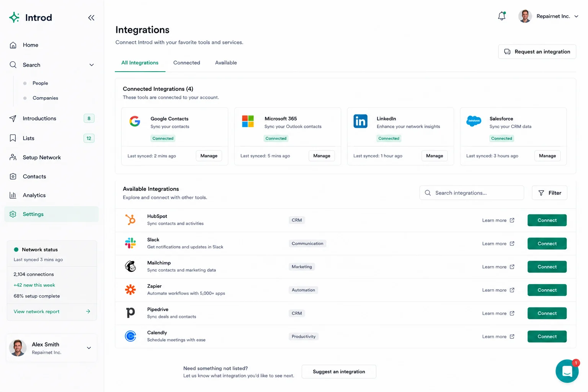This screenshot has height=392, width=588.
Task: Open Learn more link for Slack
Action: pos(498,243)
